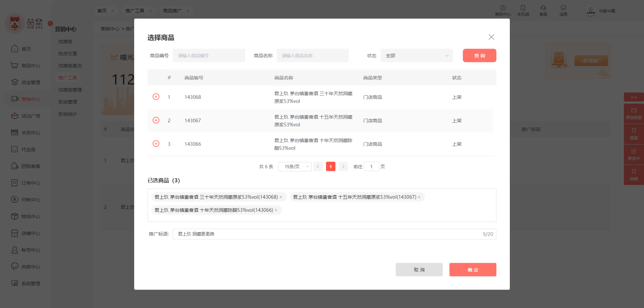The image size is (644, 308).
Task: Focus the 商品名称 input field
Action: pyautogui.click(x=313, y=56)
